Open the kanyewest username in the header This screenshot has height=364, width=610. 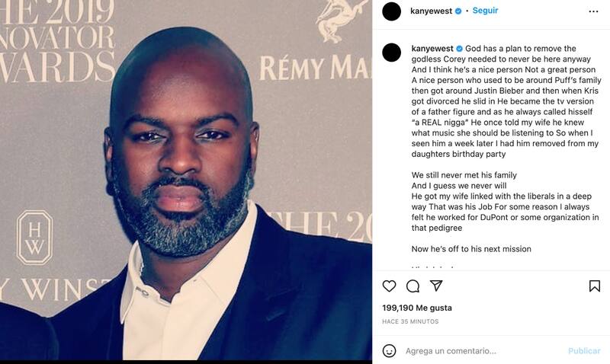point(431,11)
